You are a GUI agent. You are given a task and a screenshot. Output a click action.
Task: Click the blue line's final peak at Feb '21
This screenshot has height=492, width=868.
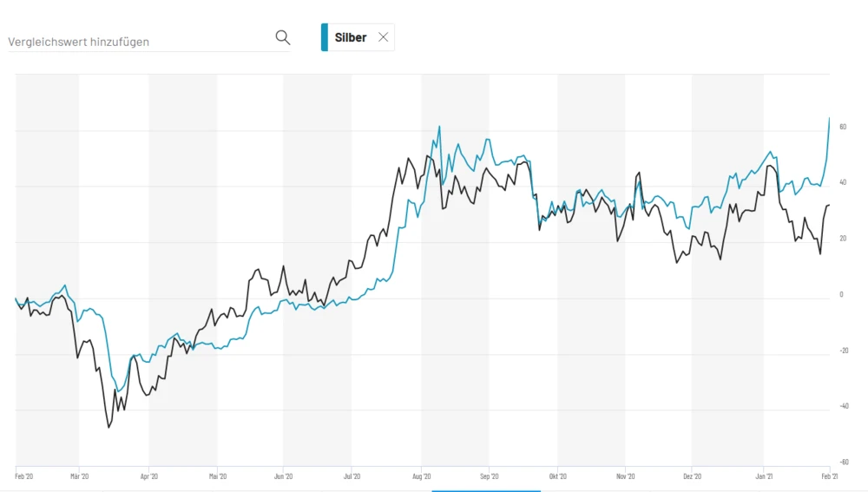click(829, 118)
